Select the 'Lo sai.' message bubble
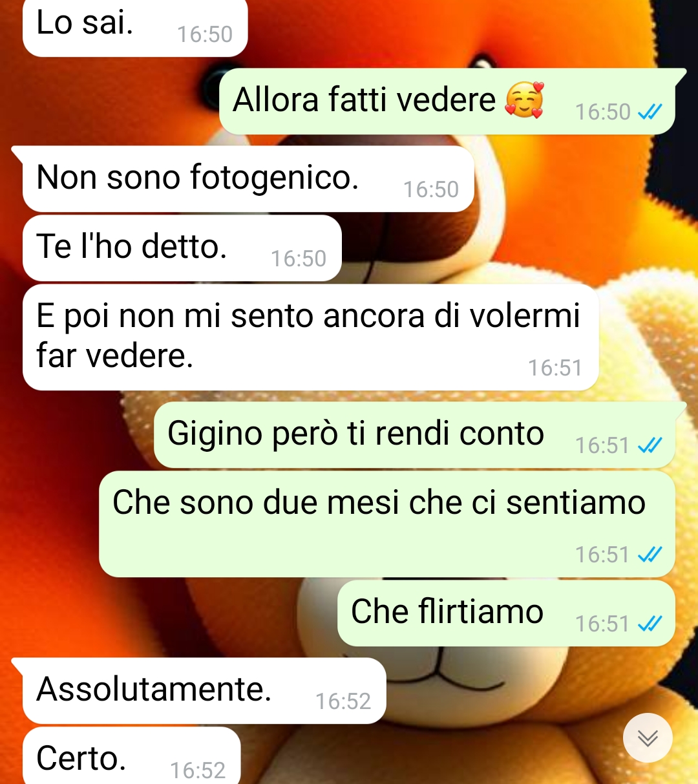Viewport: 698px width, 784px height. [x=135, y=27]
